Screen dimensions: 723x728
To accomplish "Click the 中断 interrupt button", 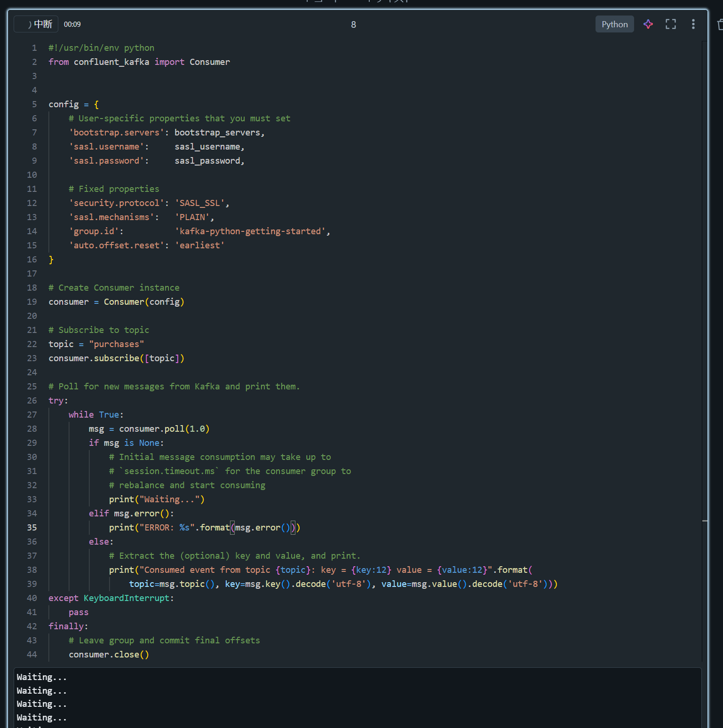I will (36, 24).
